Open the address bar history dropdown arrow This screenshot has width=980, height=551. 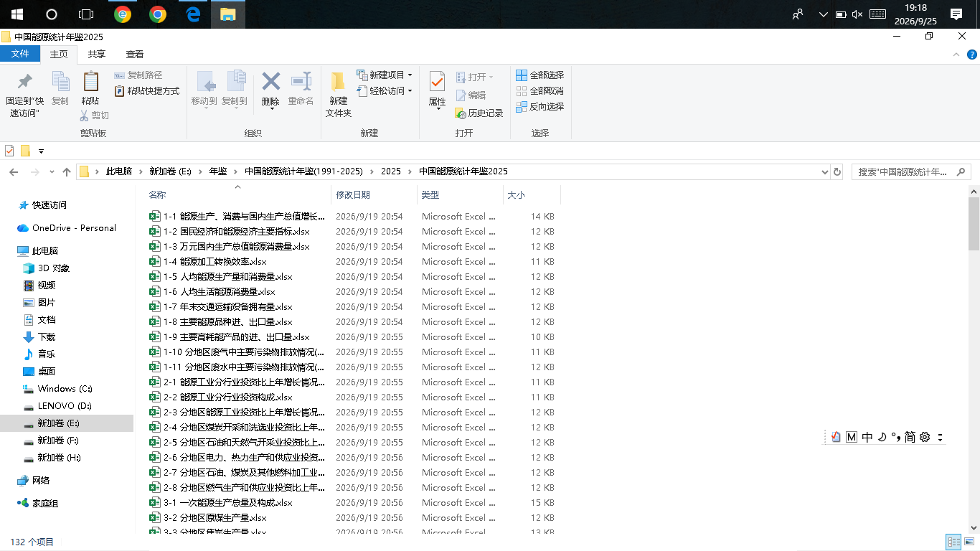[824, 171]
